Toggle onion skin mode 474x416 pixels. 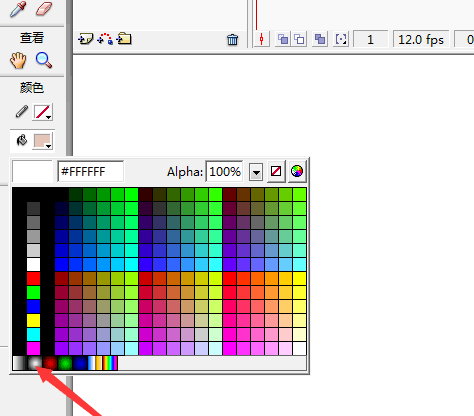pyautogui.click(x=283, y=39)
